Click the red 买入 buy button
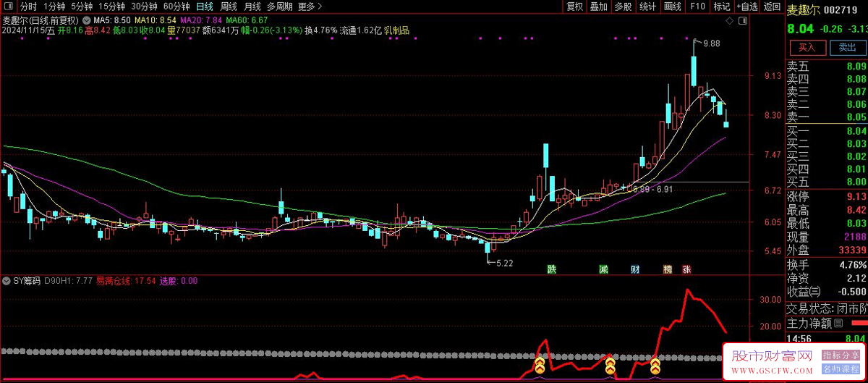Image resolution: width=868 pixels, height=383 pixels. (807, 48)
